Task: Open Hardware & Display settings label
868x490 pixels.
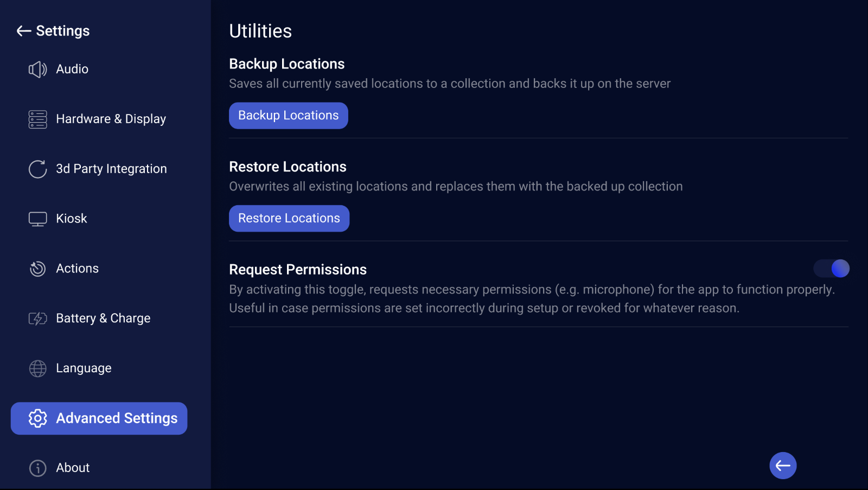Action: [111, 119]
